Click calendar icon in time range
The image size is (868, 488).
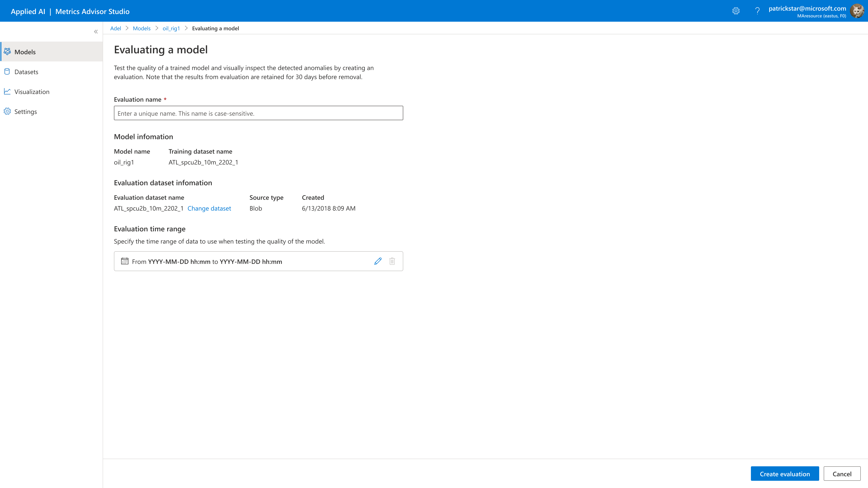click(125, 261)
